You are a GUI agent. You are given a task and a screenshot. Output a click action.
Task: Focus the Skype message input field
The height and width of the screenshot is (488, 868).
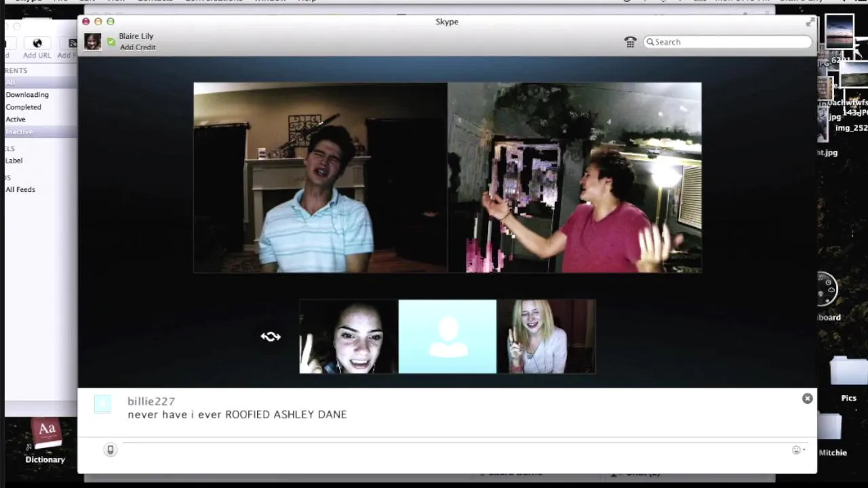[x=454, y=449]
